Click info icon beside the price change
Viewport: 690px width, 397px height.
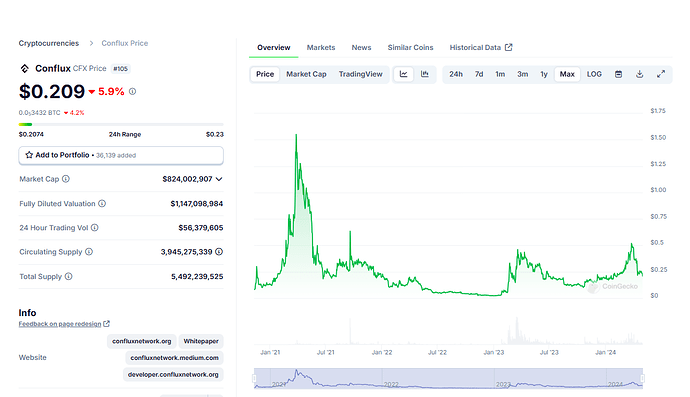click(x=132, y=92)
